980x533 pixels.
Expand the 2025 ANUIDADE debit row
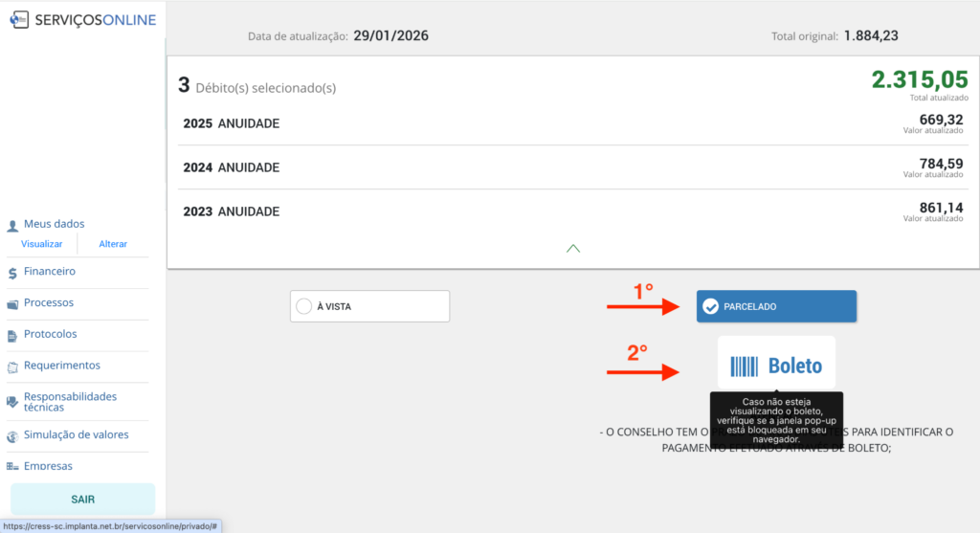[x=572, y=123]
